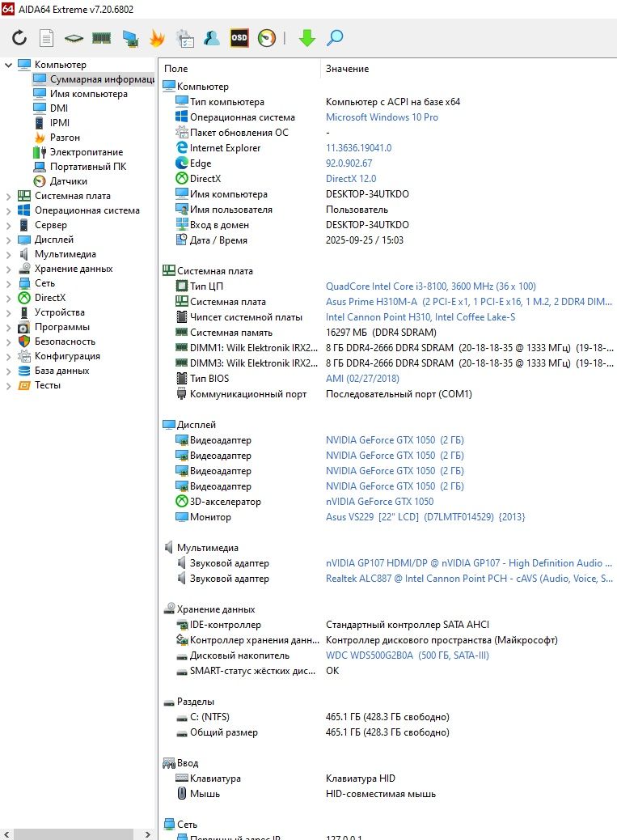This screenshot has width=617, height=840.
Task: Click the green download arrow icon
Action: (x=307, y=37)
